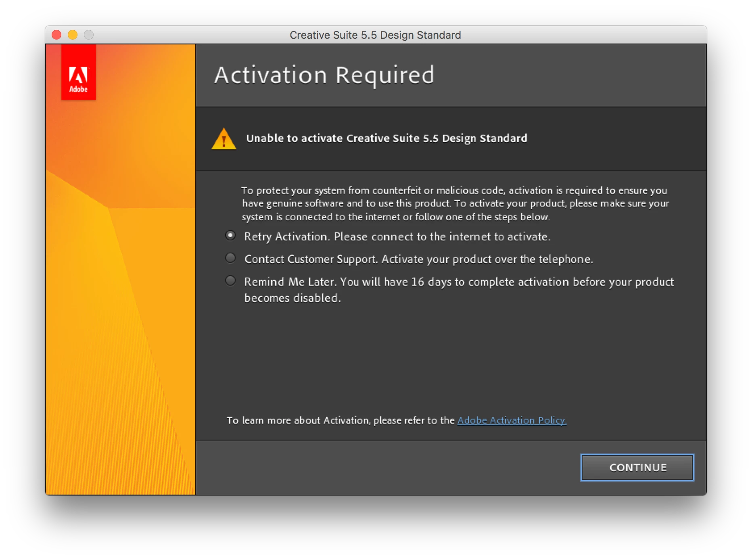Select the Retry Activation radio button

pos(230,235)
